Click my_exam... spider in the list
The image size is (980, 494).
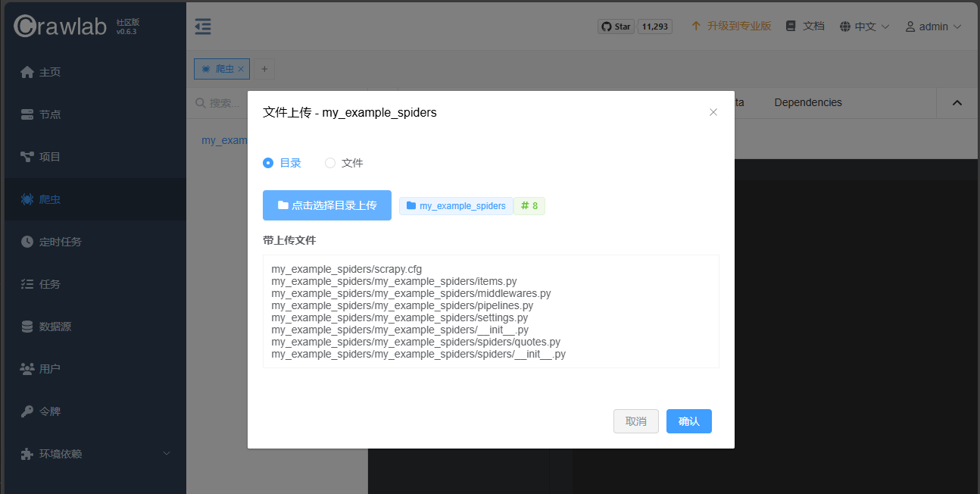pyautogui.click(x=225, y=140)
